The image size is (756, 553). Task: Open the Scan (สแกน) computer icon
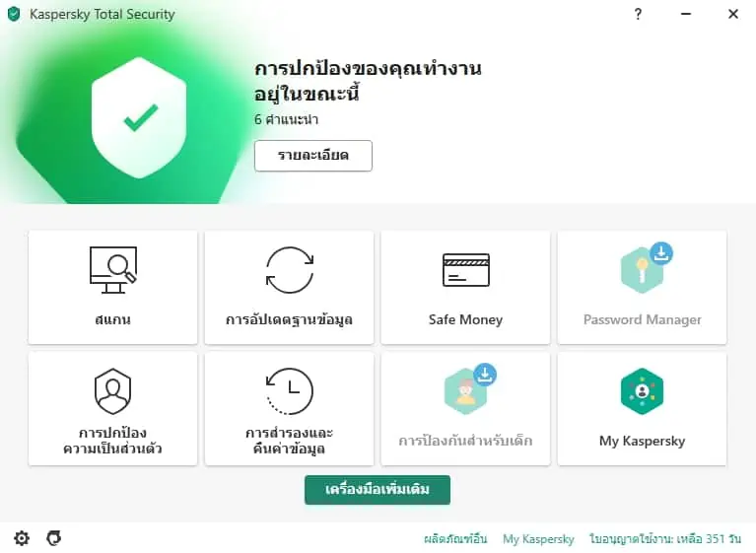(x=113, y=269)
